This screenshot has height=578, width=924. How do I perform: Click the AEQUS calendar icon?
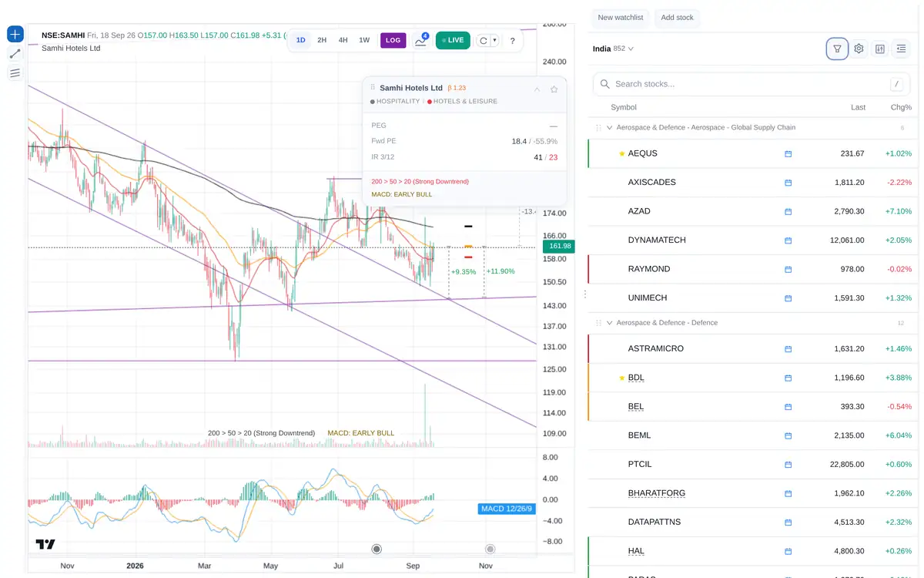tap(788, 153)
